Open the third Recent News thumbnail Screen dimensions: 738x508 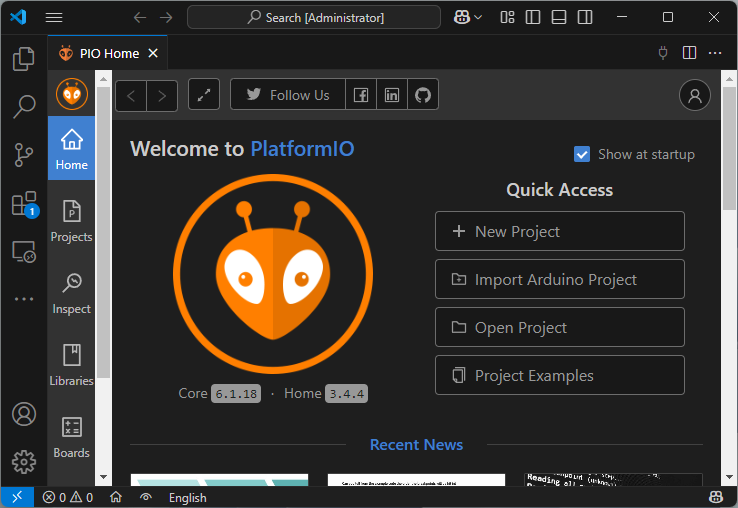[x=613, y=480]
